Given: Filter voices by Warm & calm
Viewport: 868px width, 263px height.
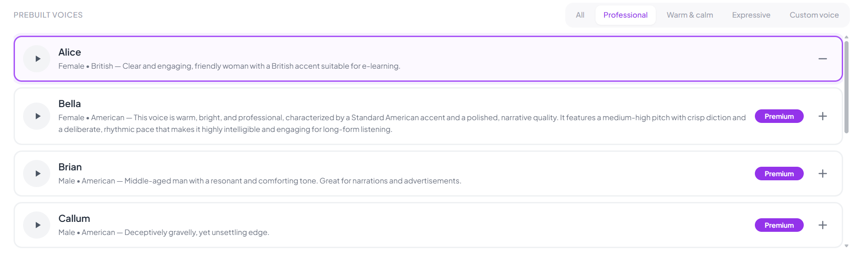Looking at the screenshot, I should point(690,15).
